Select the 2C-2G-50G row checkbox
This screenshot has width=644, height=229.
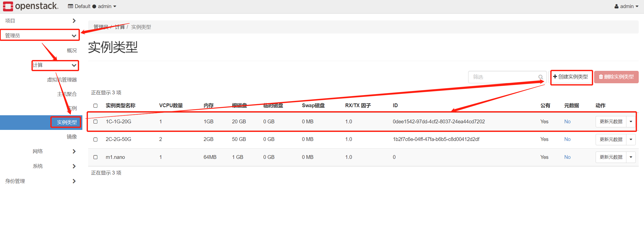(x=95, y=139)
